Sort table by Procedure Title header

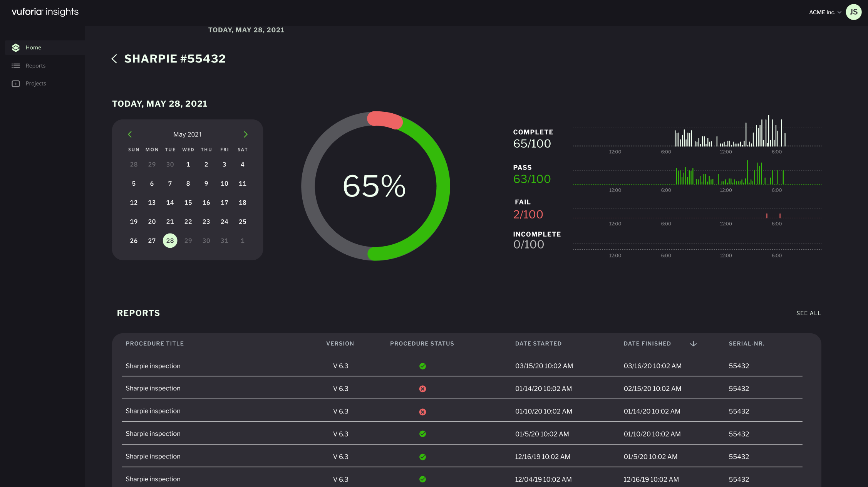pyautogui.click(x=154, y=344)
